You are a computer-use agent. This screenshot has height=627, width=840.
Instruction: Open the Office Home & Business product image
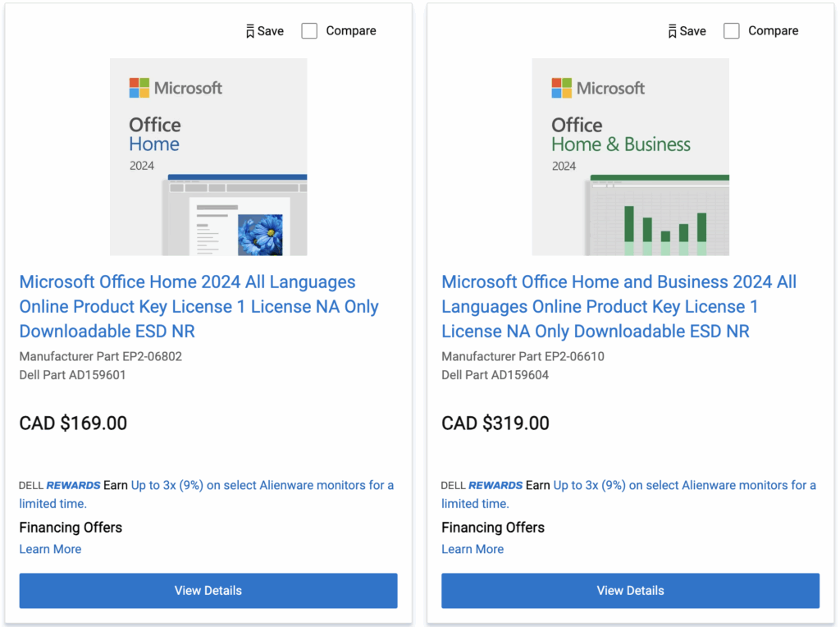click(x=630, y=156)
